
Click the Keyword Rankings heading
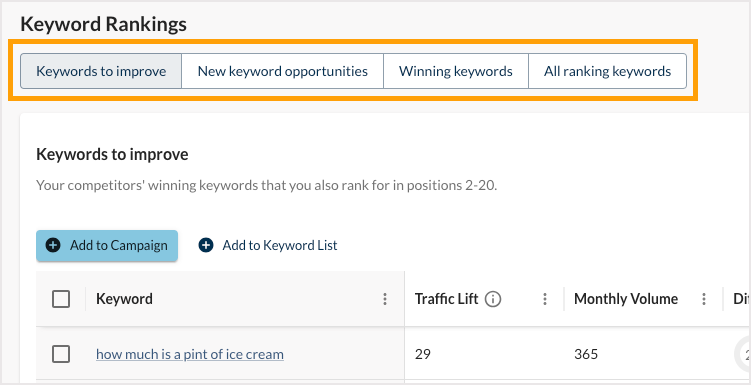tap(103, 24)
